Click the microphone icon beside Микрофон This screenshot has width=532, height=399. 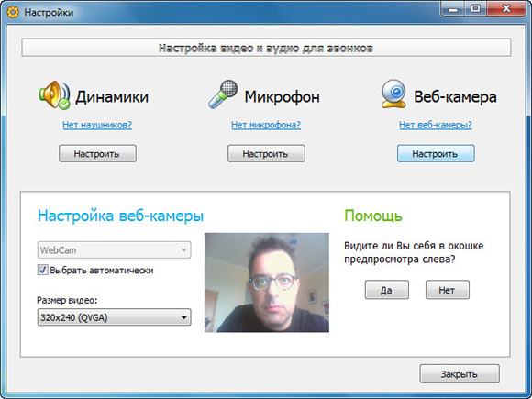(223, 94)
